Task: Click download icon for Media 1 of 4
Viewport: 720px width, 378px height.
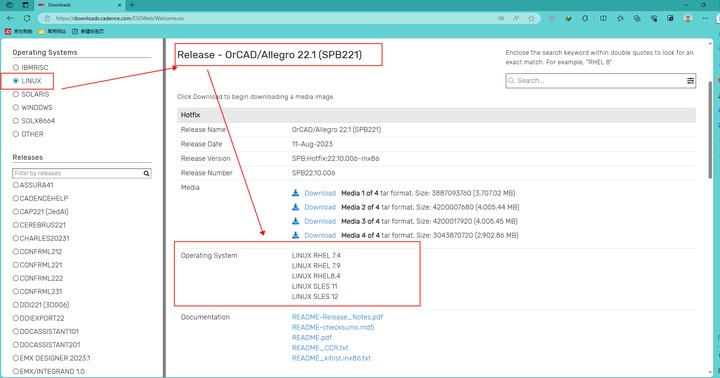Action: [x=295, y=193]
